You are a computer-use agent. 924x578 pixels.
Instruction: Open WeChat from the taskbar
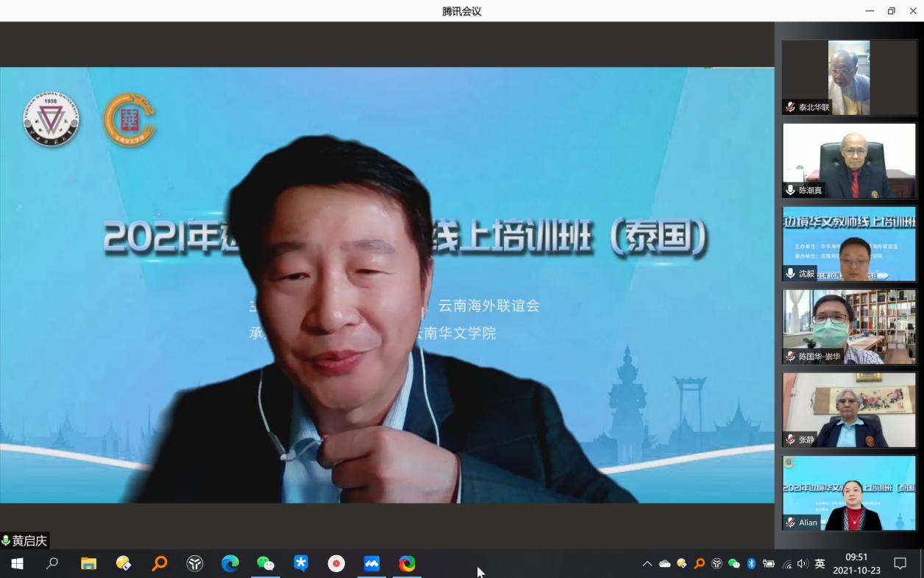(x=265, y=563)
